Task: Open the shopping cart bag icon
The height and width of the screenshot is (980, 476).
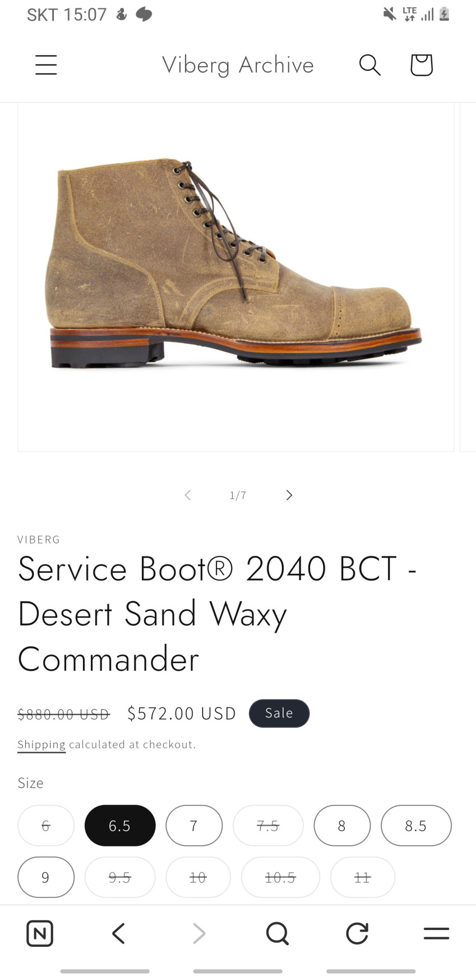Action: 422,65
